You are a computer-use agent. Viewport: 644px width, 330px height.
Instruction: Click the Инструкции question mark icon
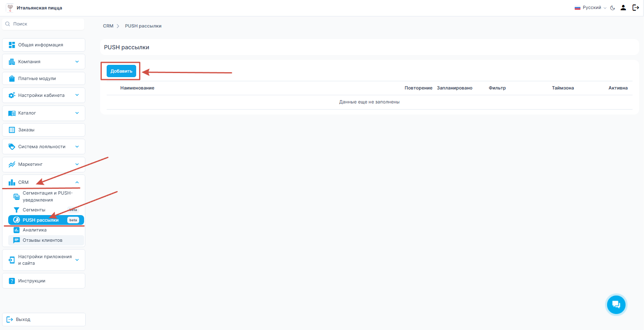[12, 281]
